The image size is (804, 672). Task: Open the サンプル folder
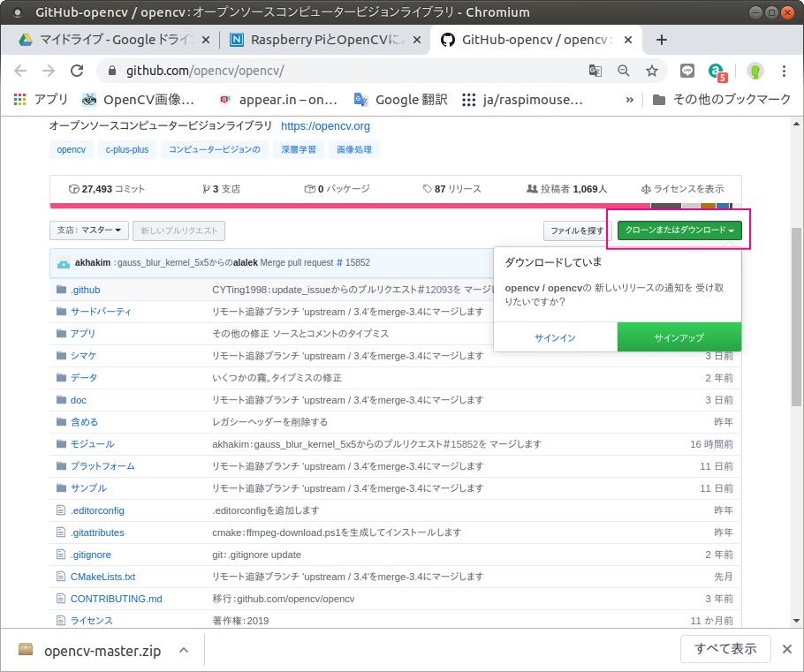(x=88, y=488)
